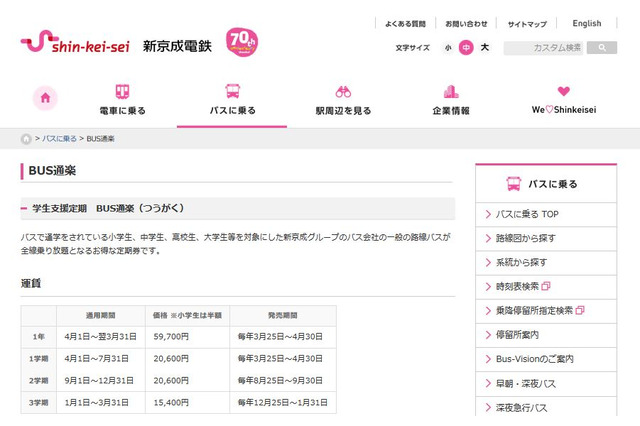Viewport: 640px width, 426px height.
Task: Open the 電車に乗る menu label
Action: pos(122,111)
